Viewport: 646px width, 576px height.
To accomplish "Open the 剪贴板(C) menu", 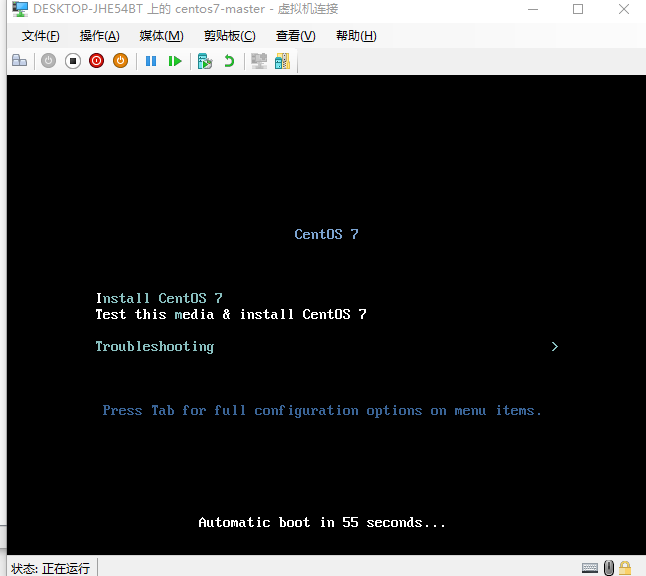I will point(229,36).
